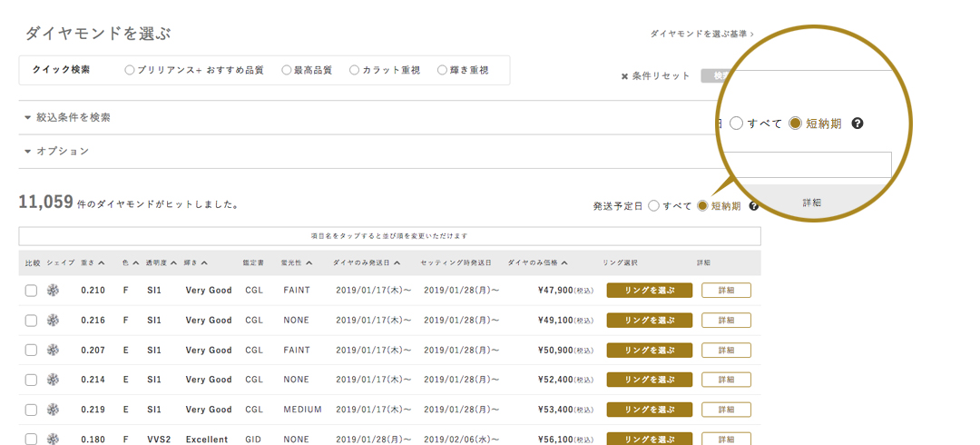This screenshot has height=445, width=980.
Task: Click the リング選択 column header
Action: (x=620, y=262)
